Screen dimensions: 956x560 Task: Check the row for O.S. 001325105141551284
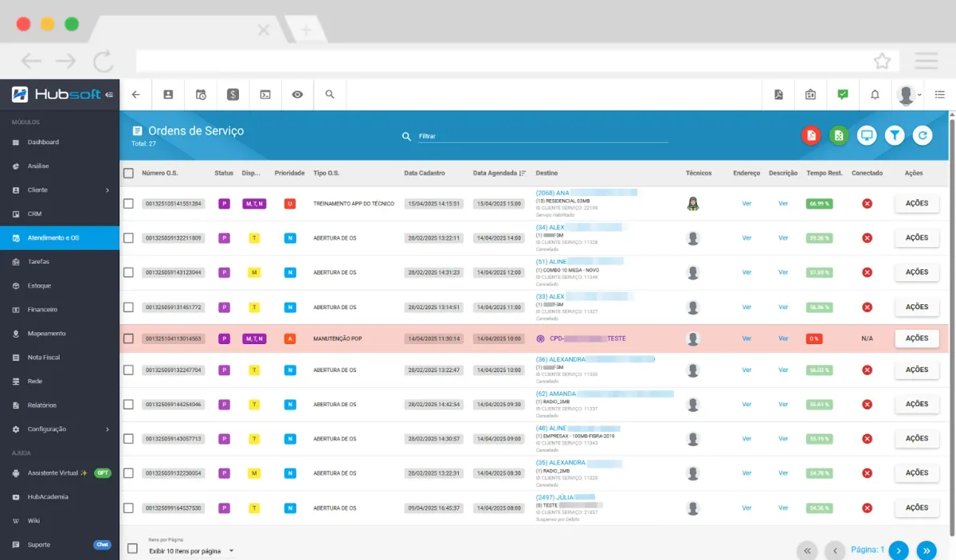pyautogui.click(x=128, y=203)
